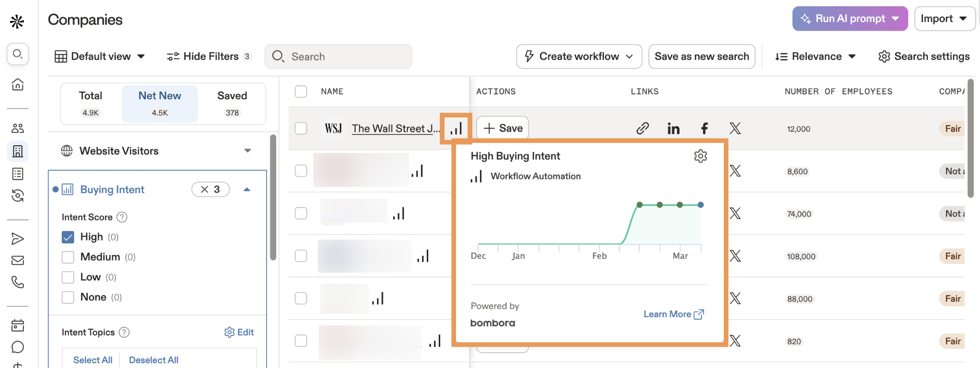Click the copy link icon for Wall Street Journal
Screen dimensions: 980x368
(x=643, y=128)
